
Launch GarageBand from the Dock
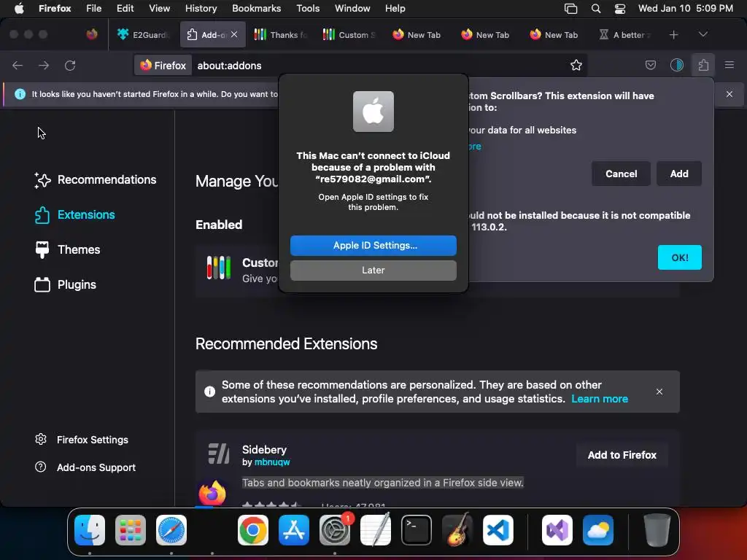tap(457, 530)
